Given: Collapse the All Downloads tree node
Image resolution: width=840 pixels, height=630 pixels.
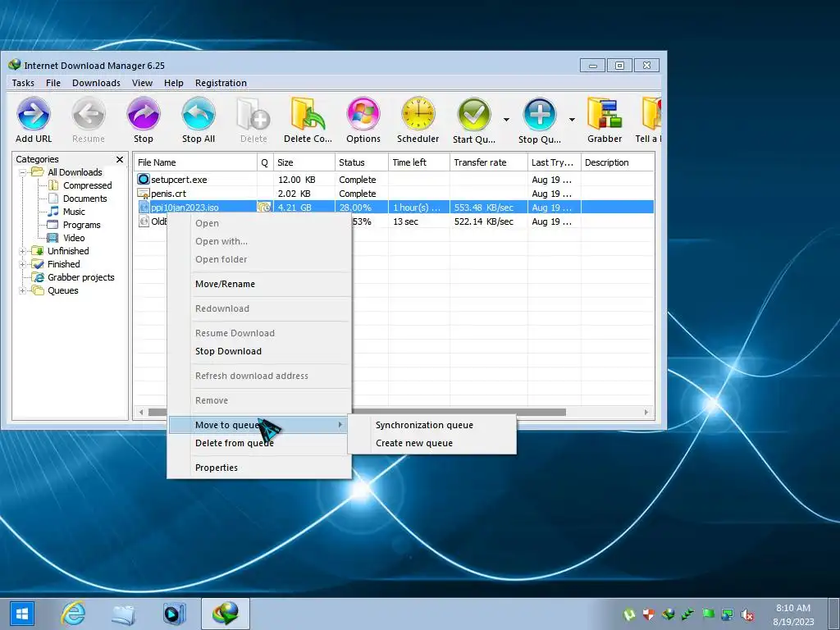Looking at the screenshot, I should (x=22, y=172).
